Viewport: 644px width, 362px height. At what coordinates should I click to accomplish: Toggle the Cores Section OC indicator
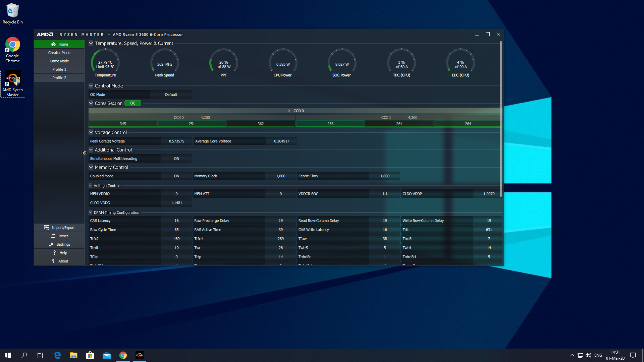pos(133,103)
